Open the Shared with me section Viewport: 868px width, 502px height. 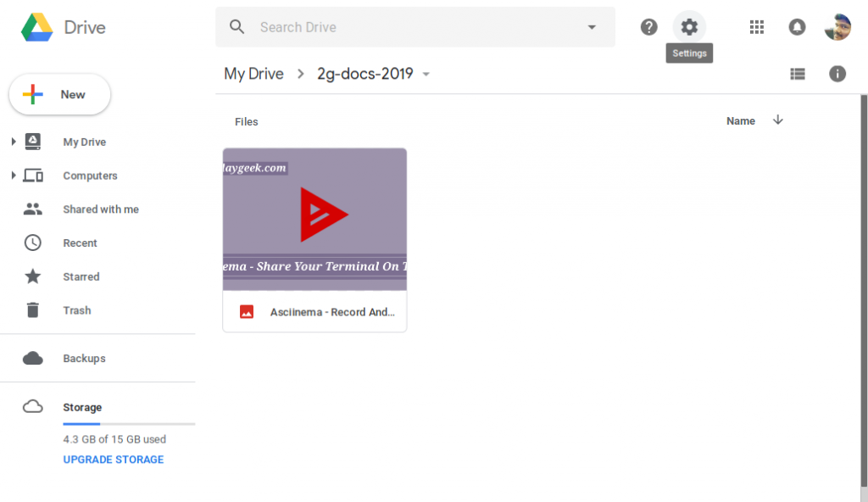click(101, 209)
